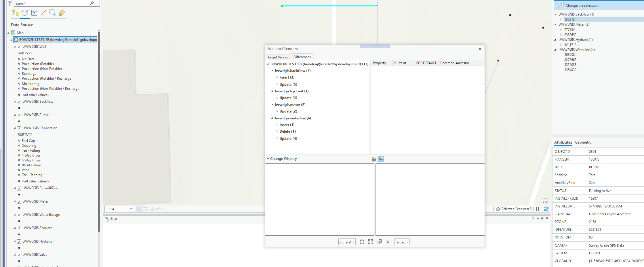Show Change Display in side-by-side layout
Viewport: 644px width, 267px height.
coord(381,159)
